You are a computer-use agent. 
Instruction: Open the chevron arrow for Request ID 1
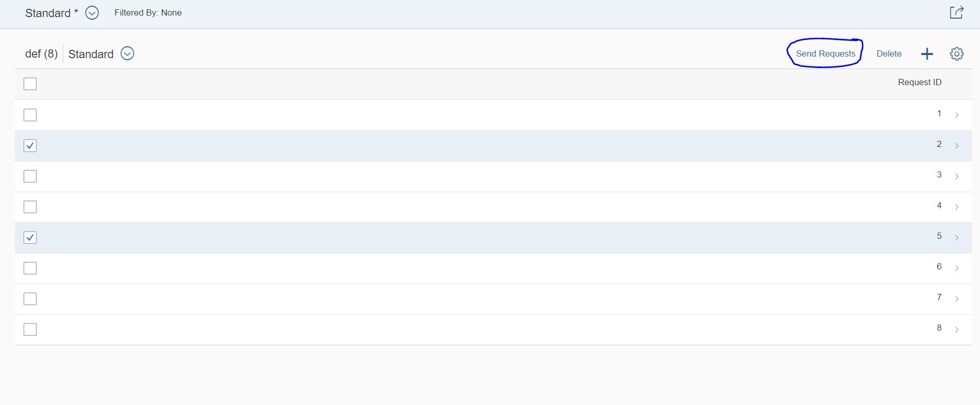click(957, 115)
